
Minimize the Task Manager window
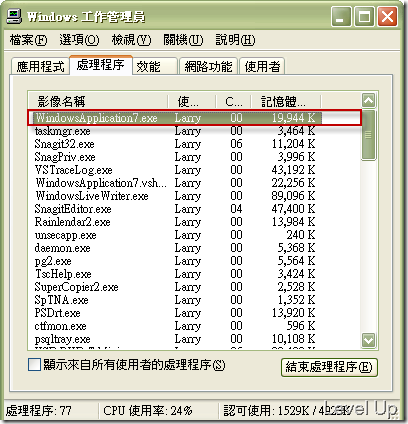pyautogui.click(x=341, y=17)
